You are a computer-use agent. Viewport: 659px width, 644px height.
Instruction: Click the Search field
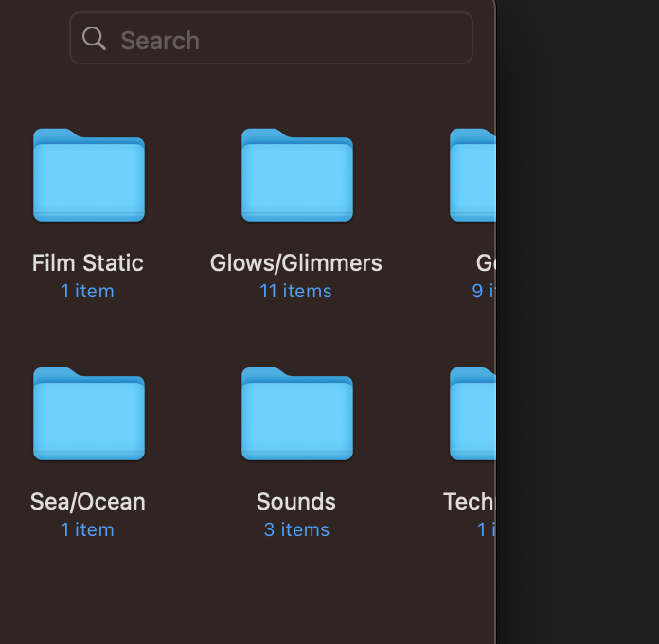coord(271,38)
